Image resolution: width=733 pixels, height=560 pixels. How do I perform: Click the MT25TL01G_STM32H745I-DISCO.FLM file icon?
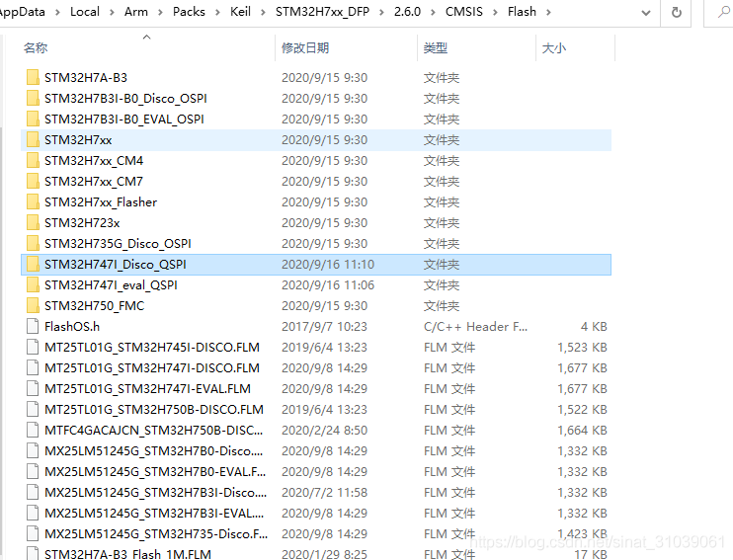[x=33, y=347]
